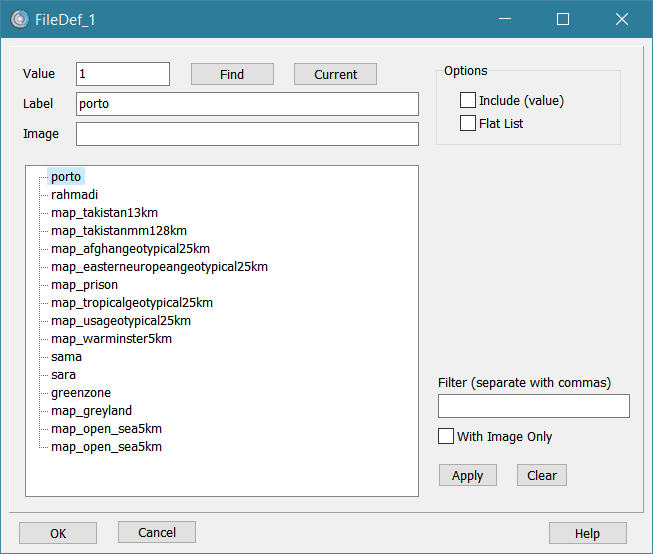Choose map_prison from the tree
Viewport: 653px width, 554px height.
(84, 285)
